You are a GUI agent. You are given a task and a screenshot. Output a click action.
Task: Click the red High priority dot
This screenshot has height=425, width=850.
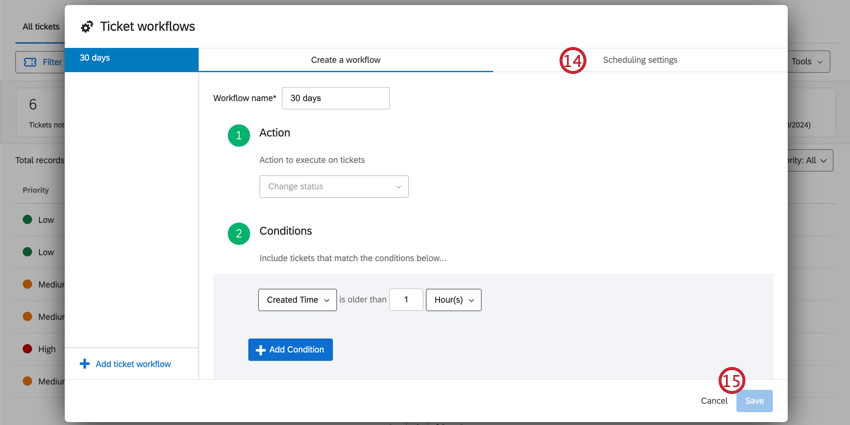tap(28, 349)
